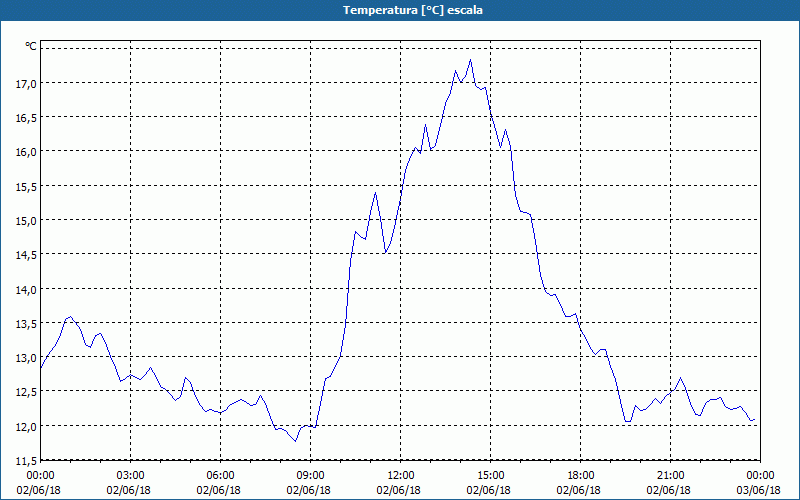Click the 02/06/18 date under 12:00
The height and width of the screenshot is (500, 800).
(398, 490)
